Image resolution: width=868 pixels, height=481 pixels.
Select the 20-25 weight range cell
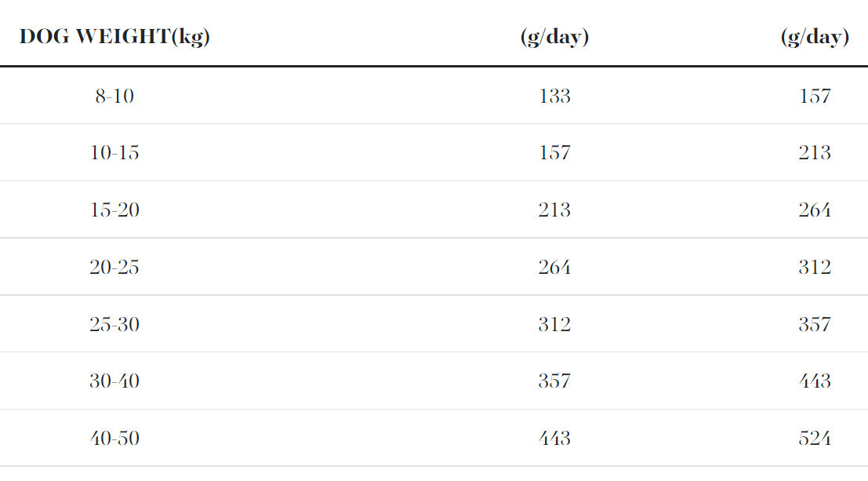coord(114,267)
